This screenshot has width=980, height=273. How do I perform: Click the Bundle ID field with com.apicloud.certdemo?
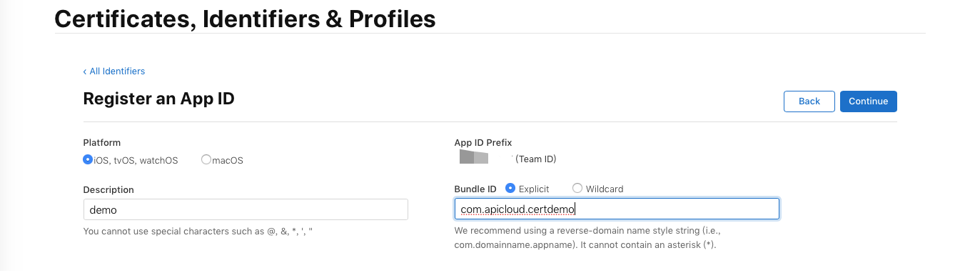[617, 209]
